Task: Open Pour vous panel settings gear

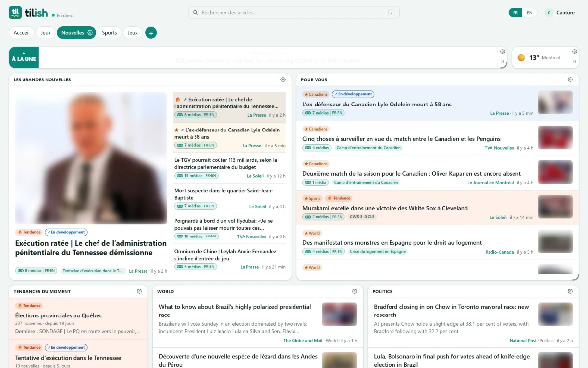Action: pyautogui.click(x=570, y=79)
